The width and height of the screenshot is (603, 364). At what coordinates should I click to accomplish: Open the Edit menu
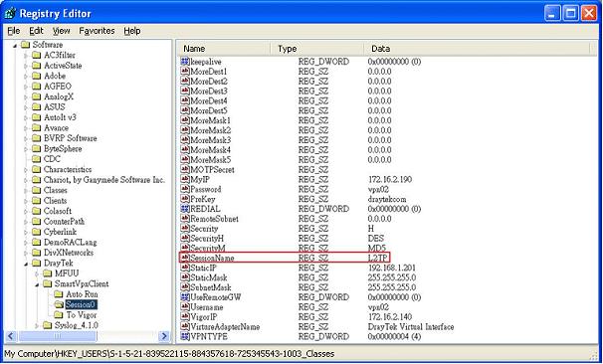pos(36,31)
